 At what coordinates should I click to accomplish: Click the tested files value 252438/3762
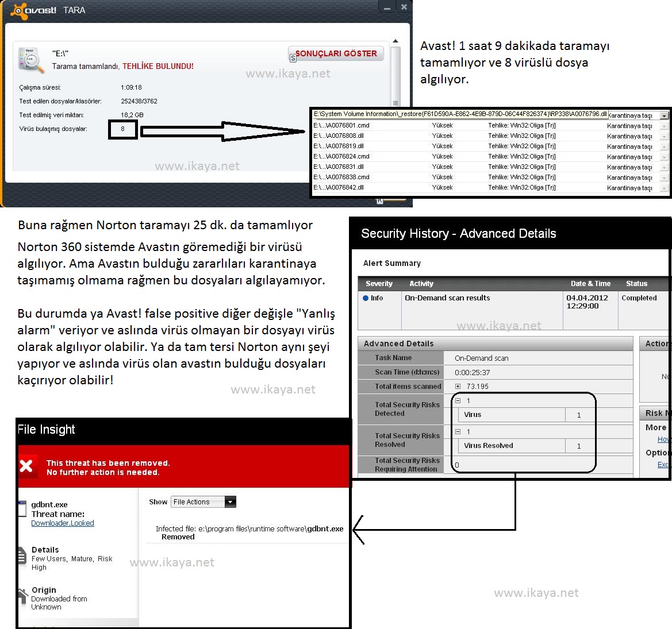pyautogui.click(x=139, y=101)
